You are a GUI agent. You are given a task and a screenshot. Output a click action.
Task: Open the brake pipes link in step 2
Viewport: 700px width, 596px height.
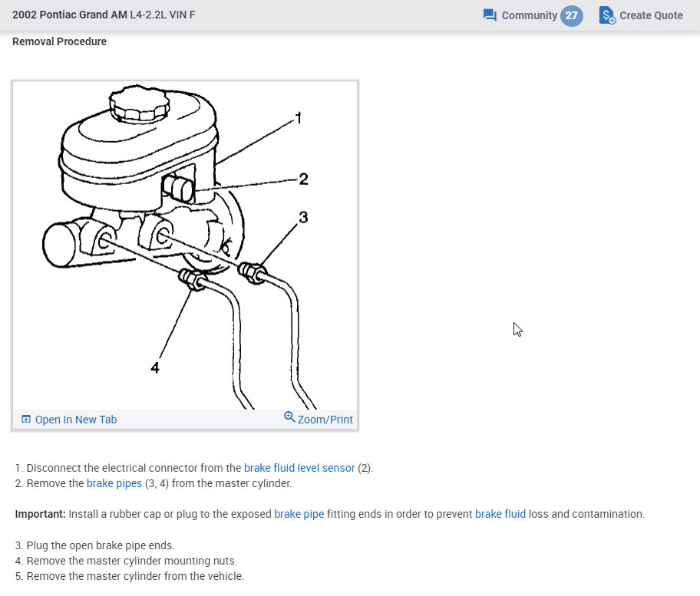[114, 483]
